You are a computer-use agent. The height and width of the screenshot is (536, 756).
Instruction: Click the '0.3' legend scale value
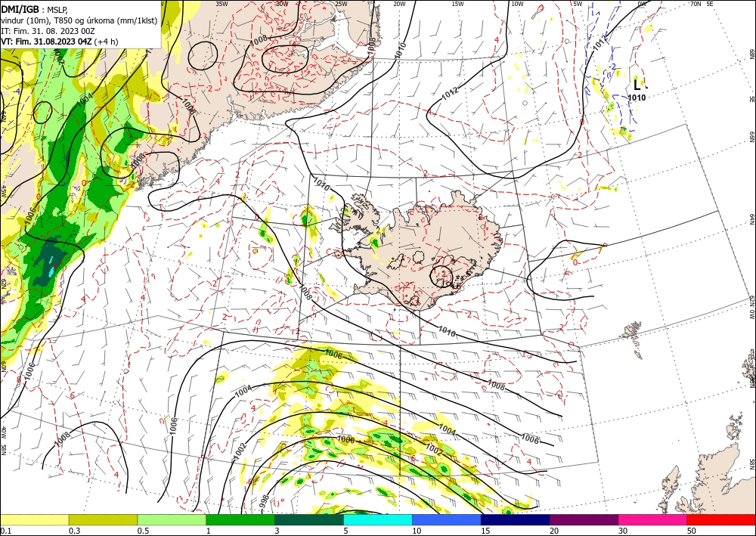74,531
